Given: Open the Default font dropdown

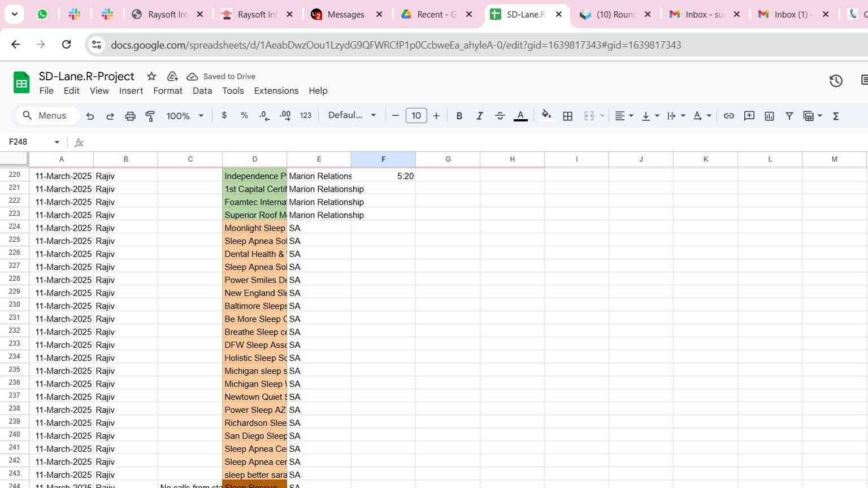Looking at the screenshot, I should pos(352,115).
